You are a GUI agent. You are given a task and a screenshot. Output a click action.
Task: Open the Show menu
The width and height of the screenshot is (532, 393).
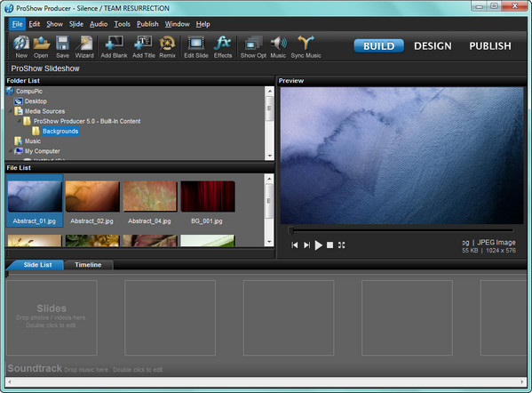[x=55, y=24]
